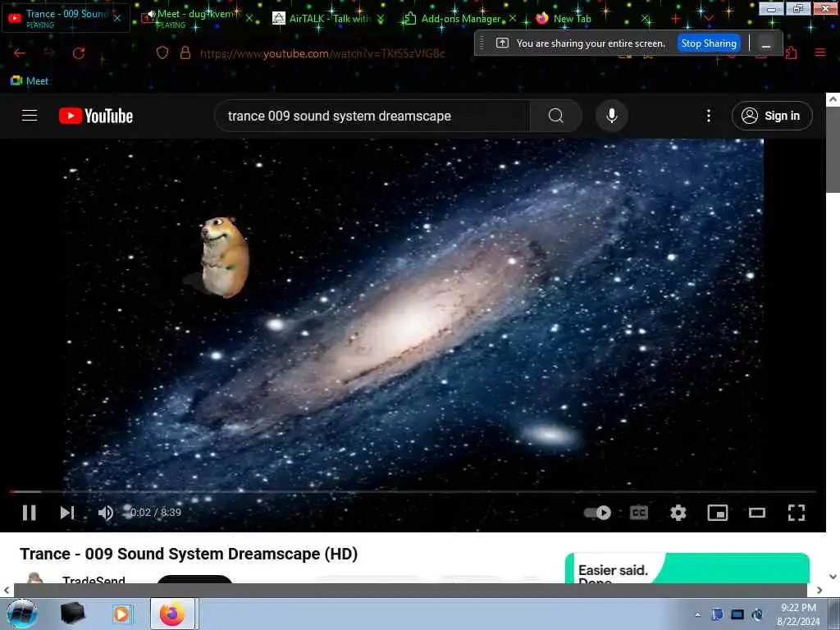Click the Easier said ad banner
This screenshot has width=840, height=630.
pyautogui.click(x=687, y=568)
